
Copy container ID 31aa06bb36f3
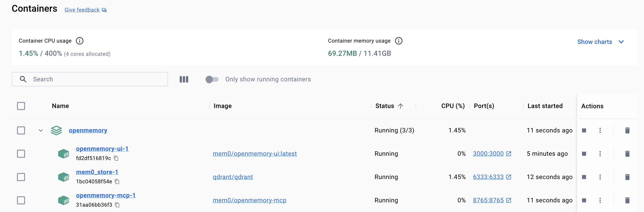click(x=117, y=205)
